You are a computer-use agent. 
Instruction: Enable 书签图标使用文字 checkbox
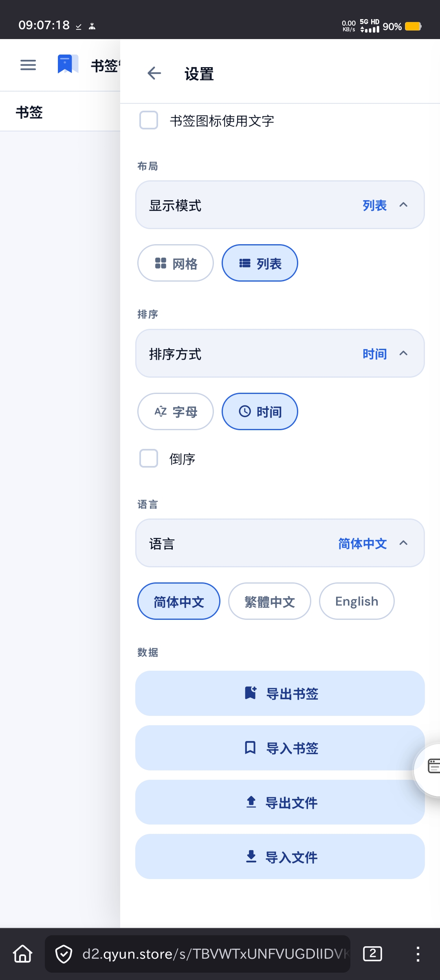(x=149, y=120)
